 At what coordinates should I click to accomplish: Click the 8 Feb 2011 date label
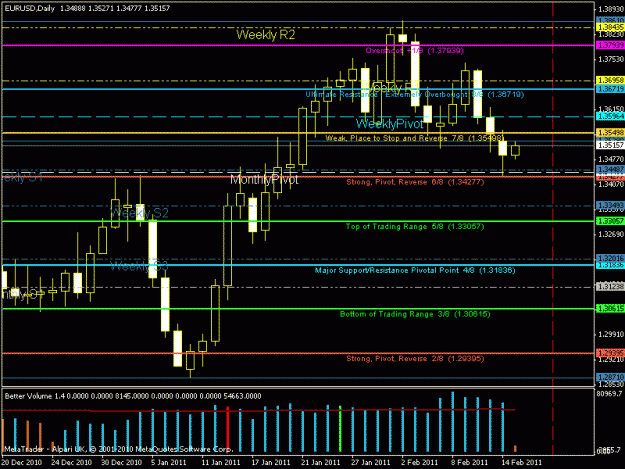coord(470,462)
